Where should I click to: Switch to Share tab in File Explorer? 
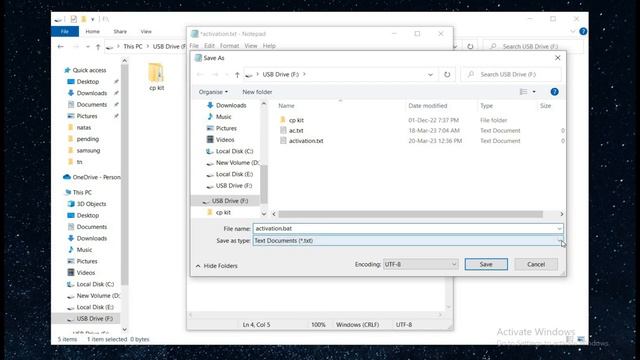click(x=120, y=31)
